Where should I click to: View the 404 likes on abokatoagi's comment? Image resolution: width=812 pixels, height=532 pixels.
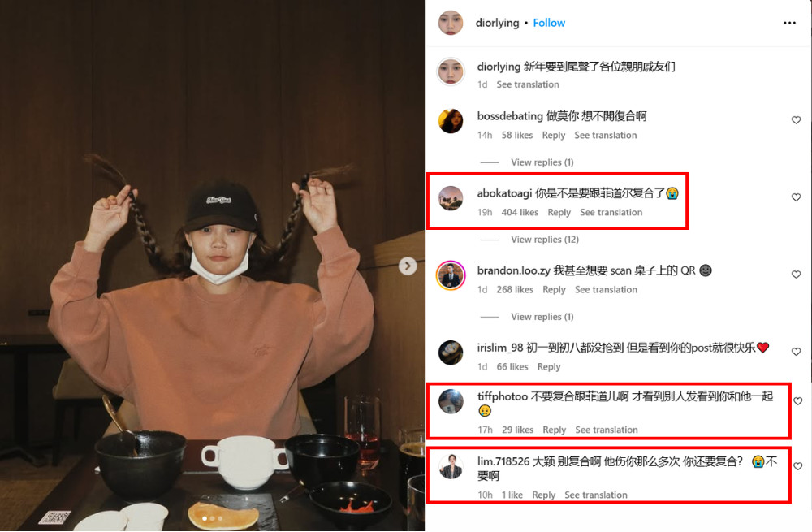pyautogui.click(x=520, y=212)
